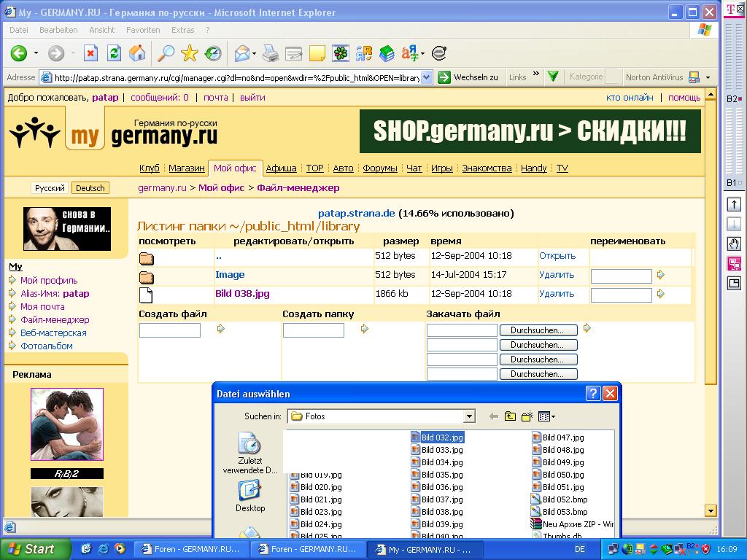Open the view menu dropdown in the dialog
Screen dimensions: 747x560
(546, 416)
